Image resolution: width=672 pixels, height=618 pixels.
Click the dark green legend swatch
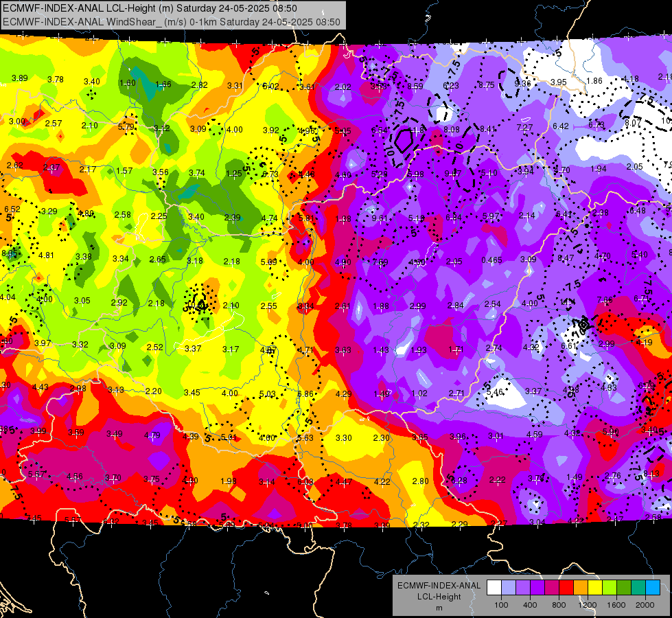tap(624, 588)
